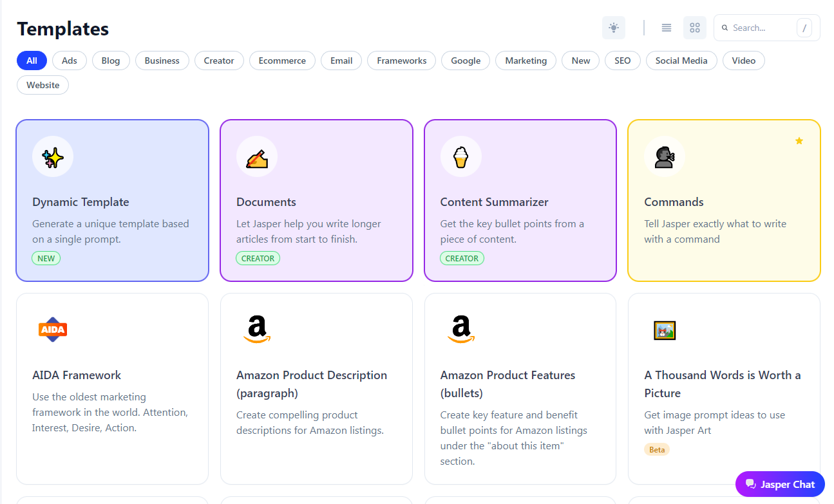834x504 pixels.
Task: Focus the template search field
Action: [x=766, y=28]
